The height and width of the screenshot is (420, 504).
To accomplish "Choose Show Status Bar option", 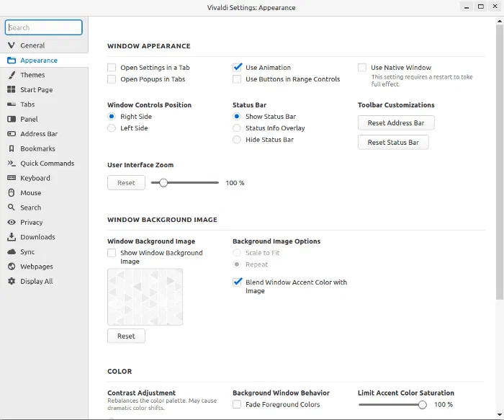I will pos(237,117).
